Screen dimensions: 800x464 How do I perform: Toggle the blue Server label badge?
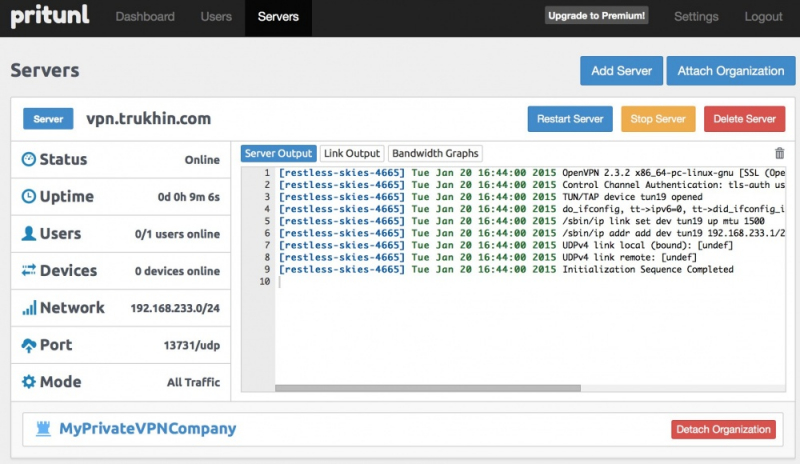click(48, 119)
